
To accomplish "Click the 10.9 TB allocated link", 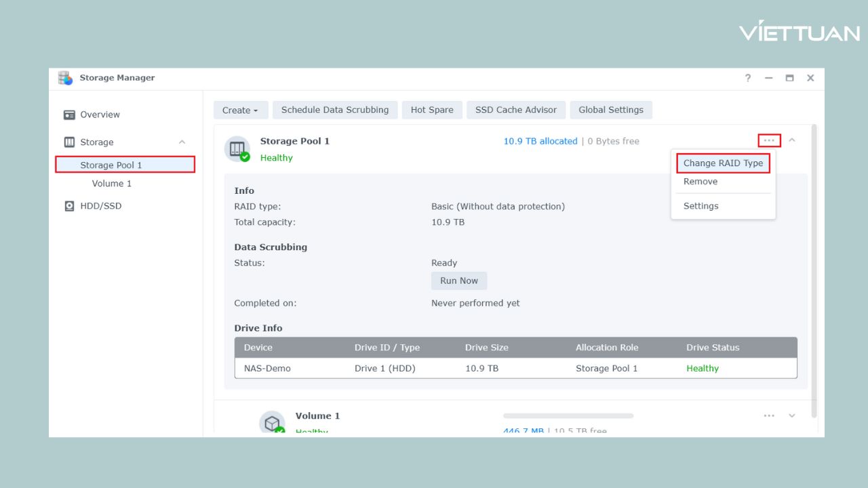I will (x=540, y=141).
